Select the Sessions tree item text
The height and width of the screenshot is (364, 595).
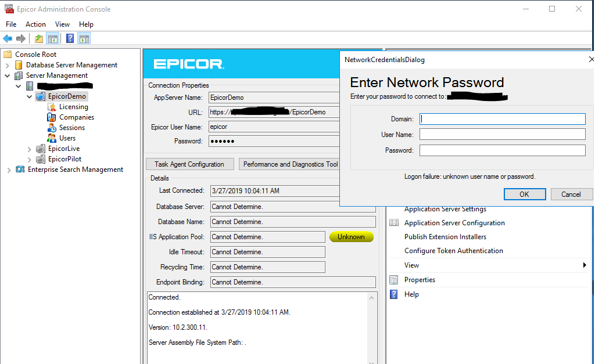click(x=71, y=128)
